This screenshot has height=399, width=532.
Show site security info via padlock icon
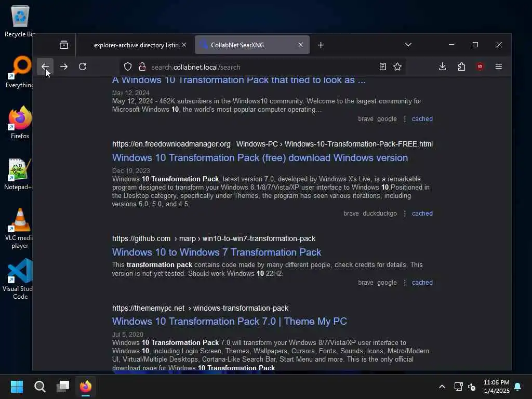pos(142,67)
